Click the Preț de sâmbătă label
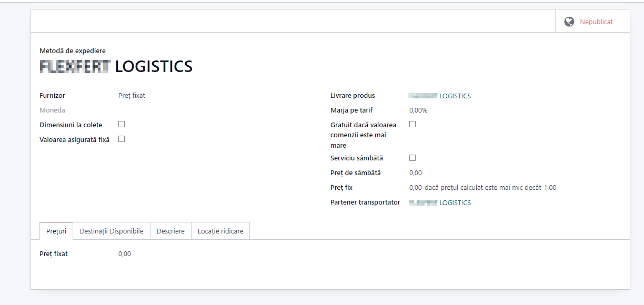This screenshot has width=644, height=305. [x=356, y=173]
